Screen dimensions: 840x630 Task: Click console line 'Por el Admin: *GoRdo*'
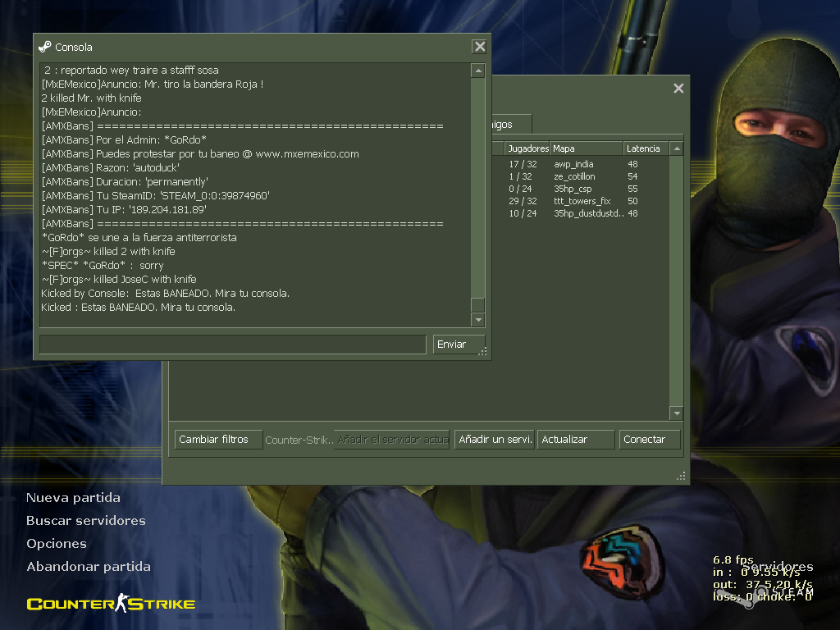click(x=124, y=140)
